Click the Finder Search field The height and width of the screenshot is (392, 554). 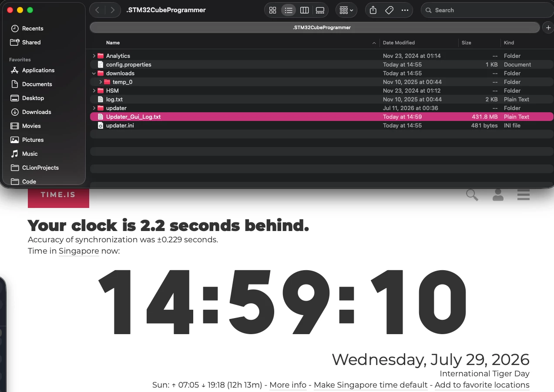point(487,10)
